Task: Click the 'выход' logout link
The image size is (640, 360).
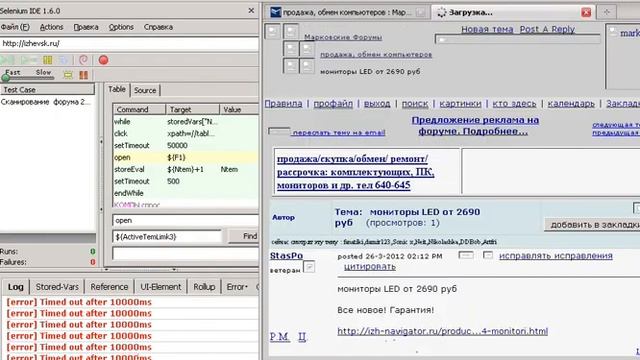Action: coord(377,104)
